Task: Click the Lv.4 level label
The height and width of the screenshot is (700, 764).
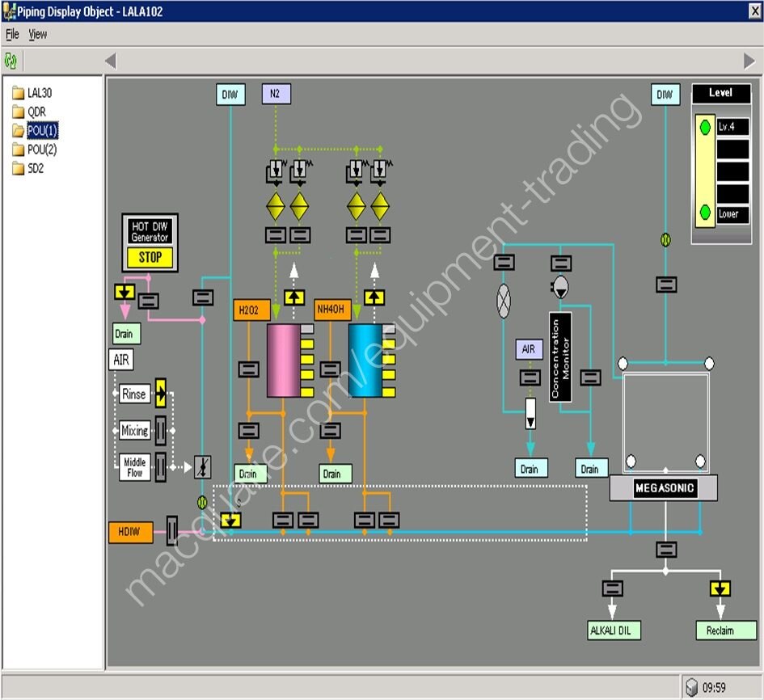Action: point(732,127)
